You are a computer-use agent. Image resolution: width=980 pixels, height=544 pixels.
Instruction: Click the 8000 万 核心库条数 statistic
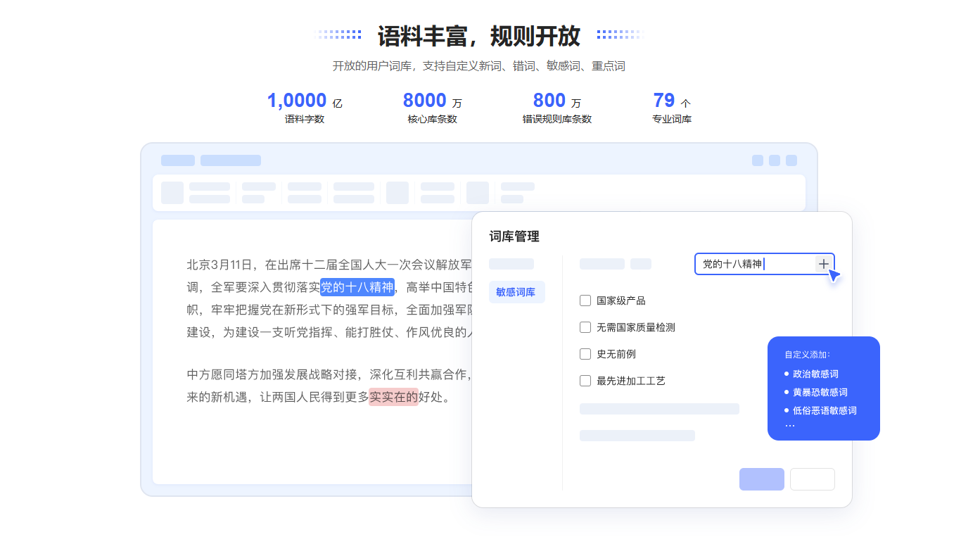point(433,108)
